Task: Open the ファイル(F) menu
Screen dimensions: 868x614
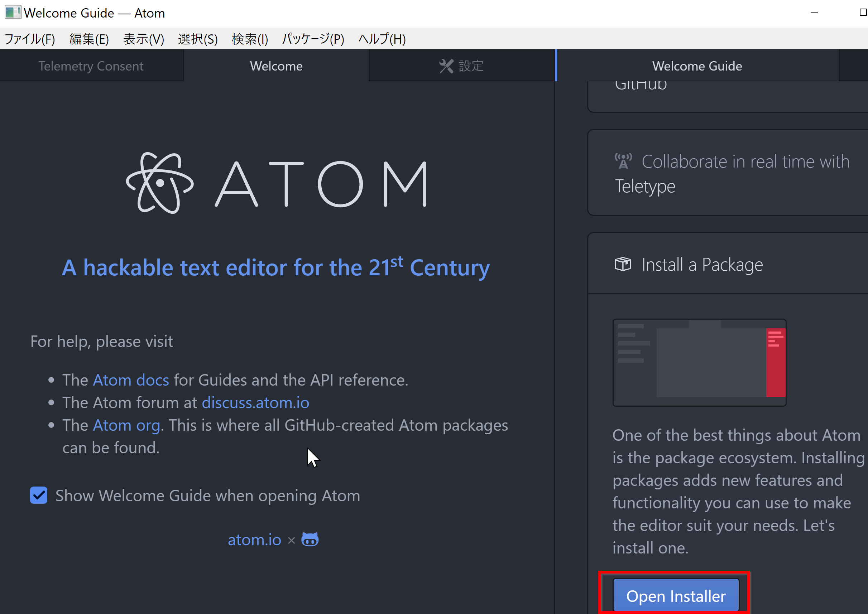Action: click(30, 39)
